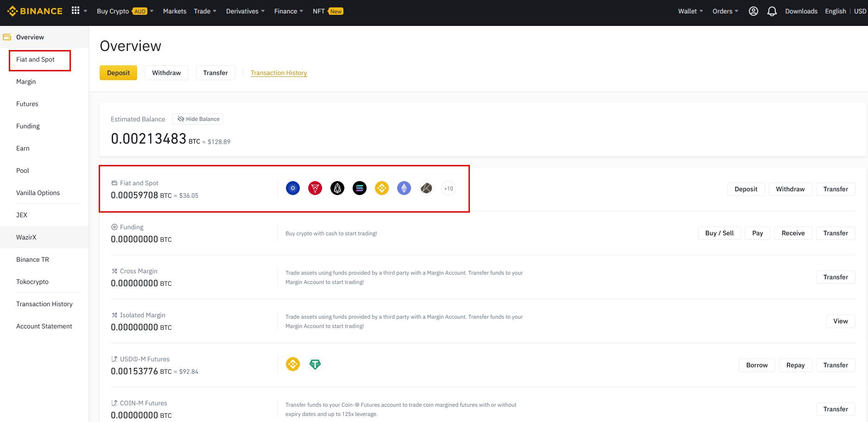Viewport: 868px width, 422px height.
Task: Click the COIN-M Futures row icon
Action: click(x=114, y=403)
